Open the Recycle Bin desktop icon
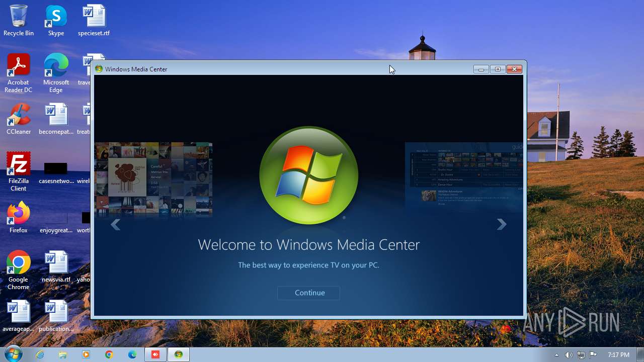 [19, 21]
